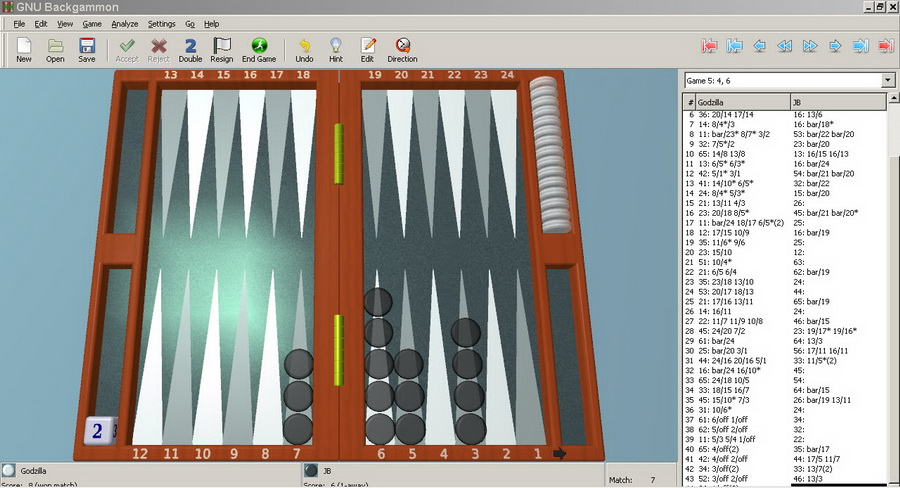Select Godzilla move 11: bar/24 18/17 6/5*(2)
Screen dimensions: 900x488
(741, 223)
